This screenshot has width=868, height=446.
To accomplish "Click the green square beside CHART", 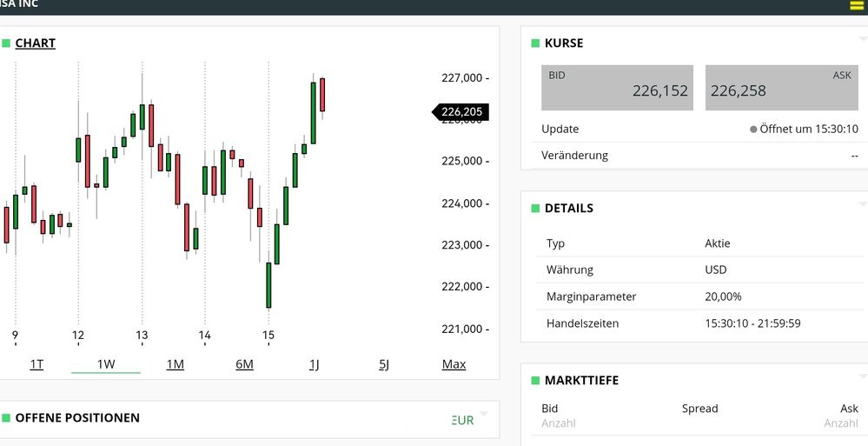I will point(6,43).
